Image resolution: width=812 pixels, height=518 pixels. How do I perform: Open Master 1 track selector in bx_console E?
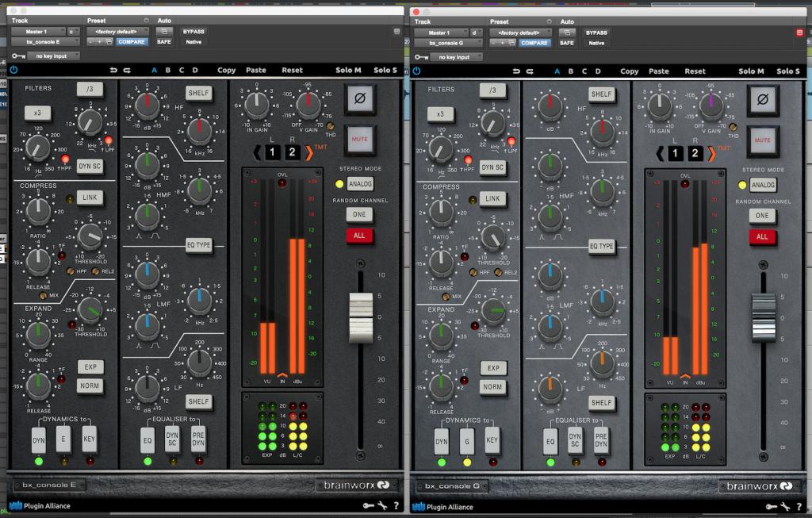38,32
